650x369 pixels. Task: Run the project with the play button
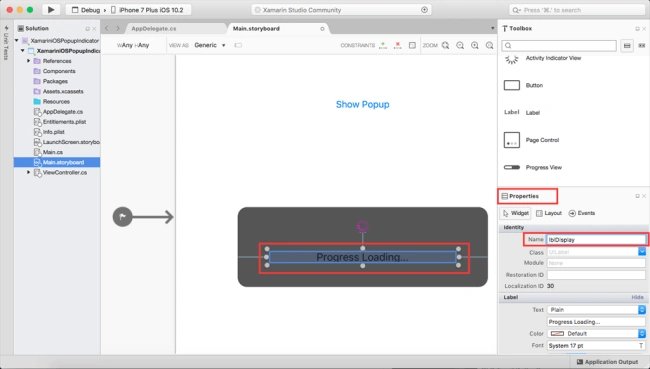(51, 10)
